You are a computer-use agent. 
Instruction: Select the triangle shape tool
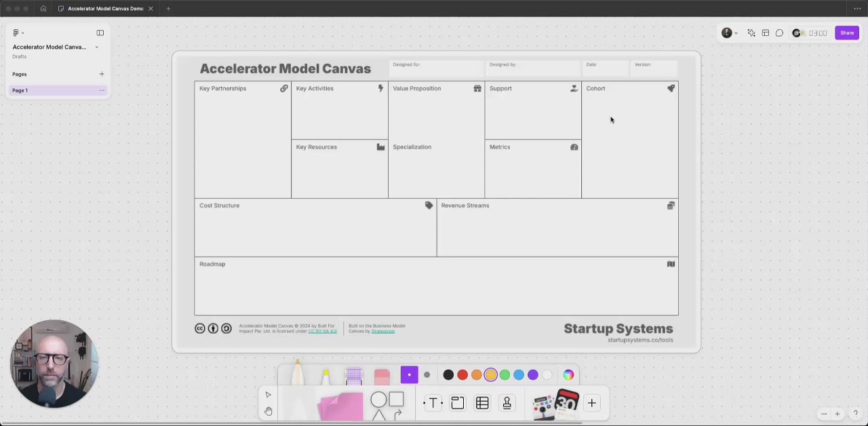pyautogui.click(x=378, y=415)
